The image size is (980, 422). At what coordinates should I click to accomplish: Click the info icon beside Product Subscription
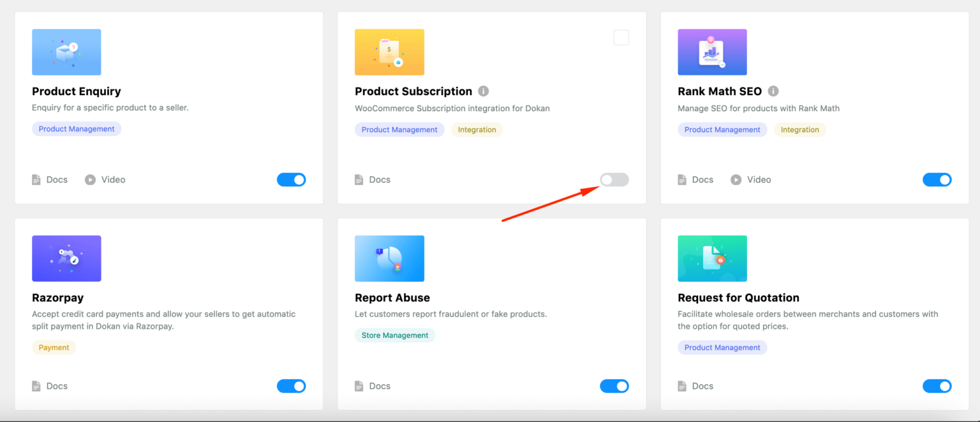coord(484,91)
